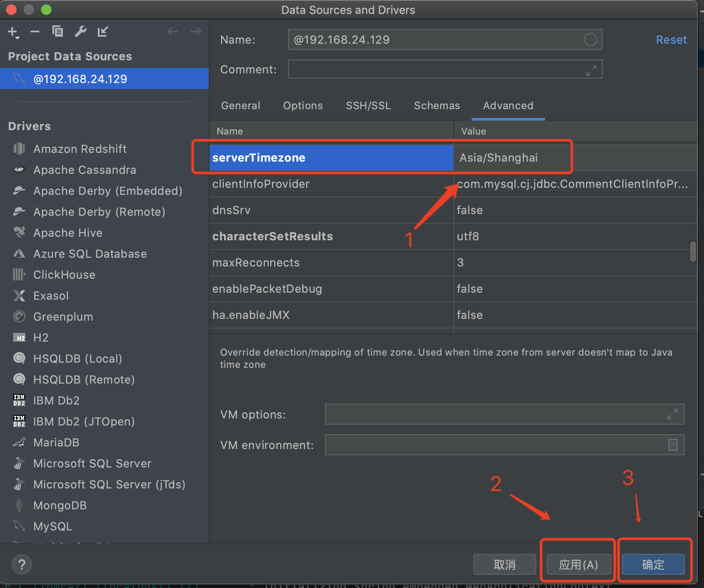
Task: Edit the Asia/Shanghai value cell
Action: (x=575, y=158)
